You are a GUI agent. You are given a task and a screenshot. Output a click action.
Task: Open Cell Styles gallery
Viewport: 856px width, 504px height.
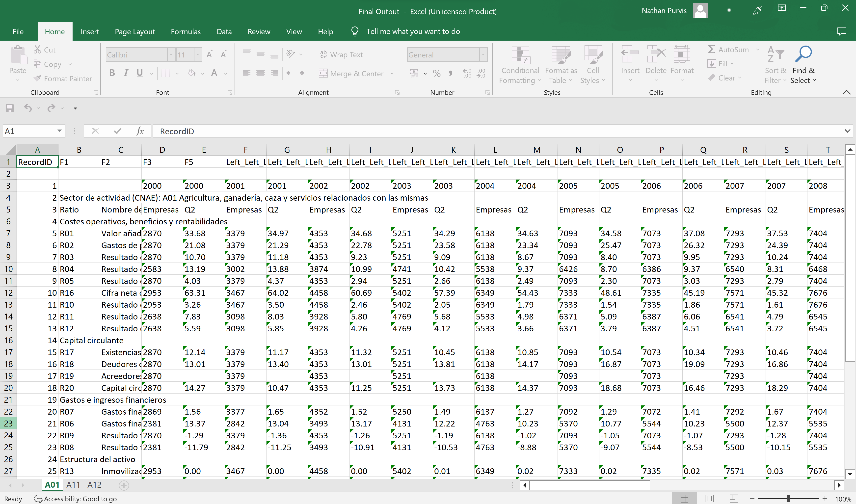[593, 65]
